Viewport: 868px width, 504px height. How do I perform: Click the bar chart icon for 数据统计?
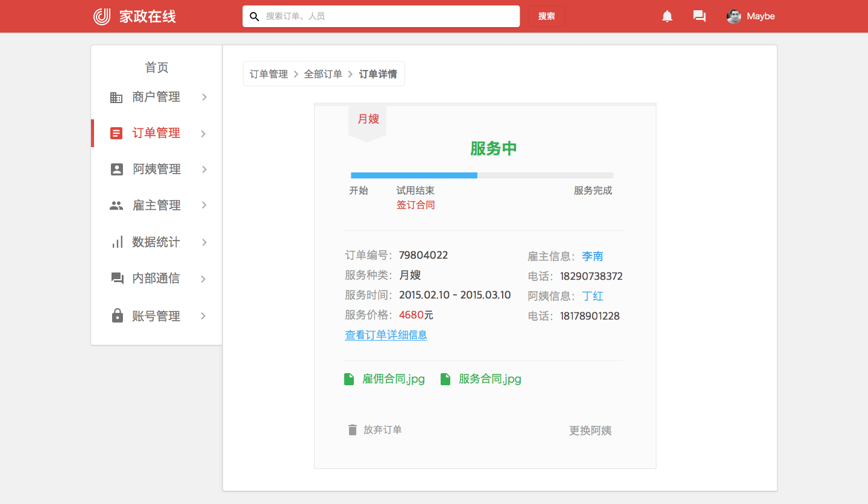click(x=117, y=242)
